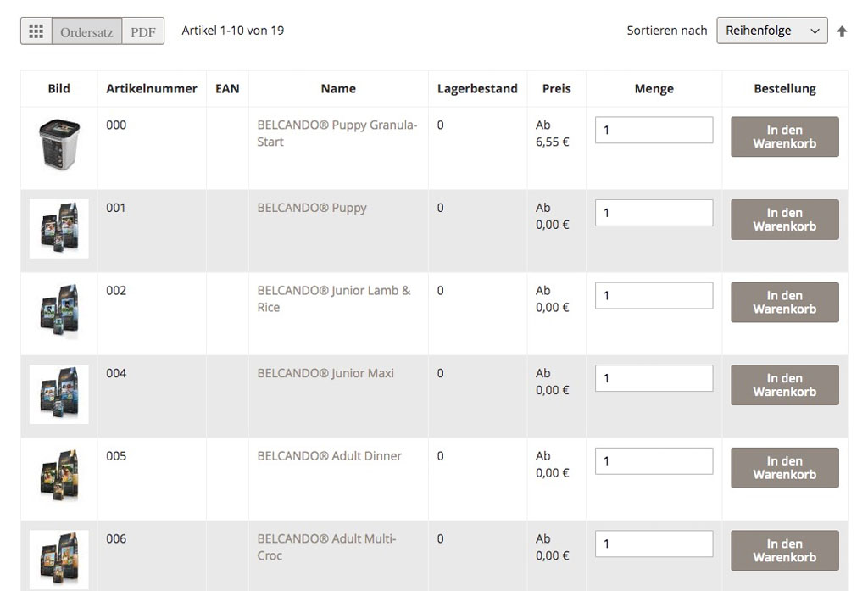Switch to grid view layout
868x591 pixels.
[x=35, y=31]
